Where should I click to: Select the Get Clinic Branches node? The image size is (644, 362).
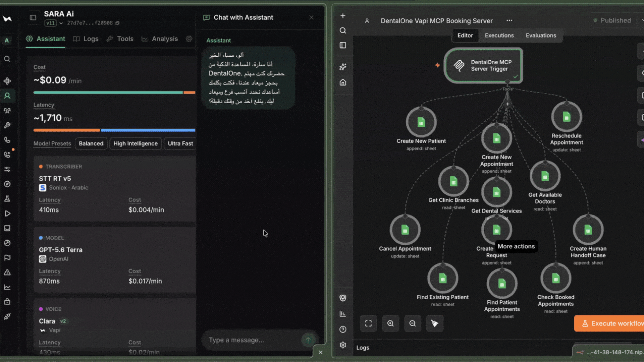(453, 181)
